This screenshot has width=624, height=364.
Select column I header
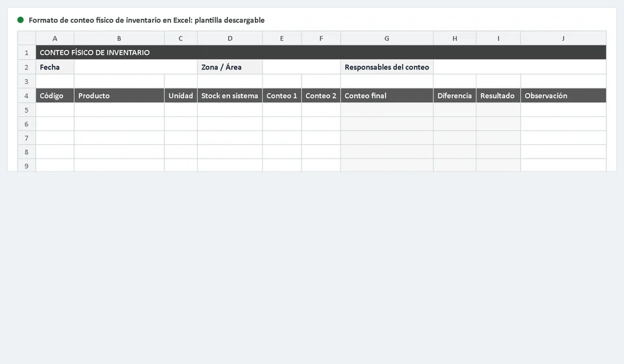pos(499,38)
